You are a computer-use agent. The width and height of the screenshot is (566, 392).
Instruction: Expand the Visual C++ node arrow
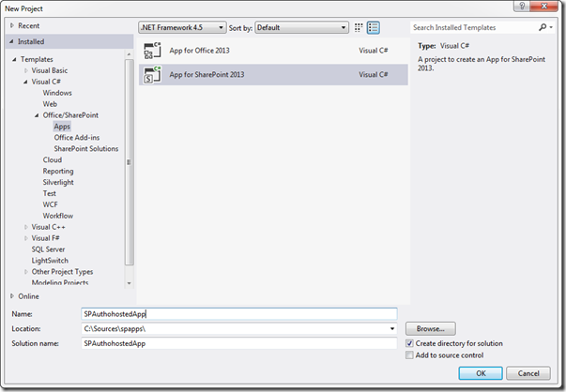26,227
